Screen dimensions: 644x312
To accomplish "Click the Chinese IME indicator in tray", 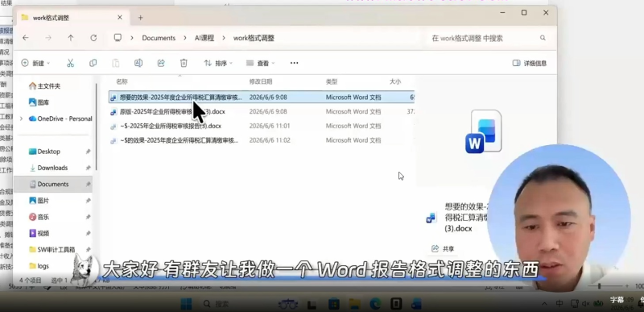I will [559, 304].
